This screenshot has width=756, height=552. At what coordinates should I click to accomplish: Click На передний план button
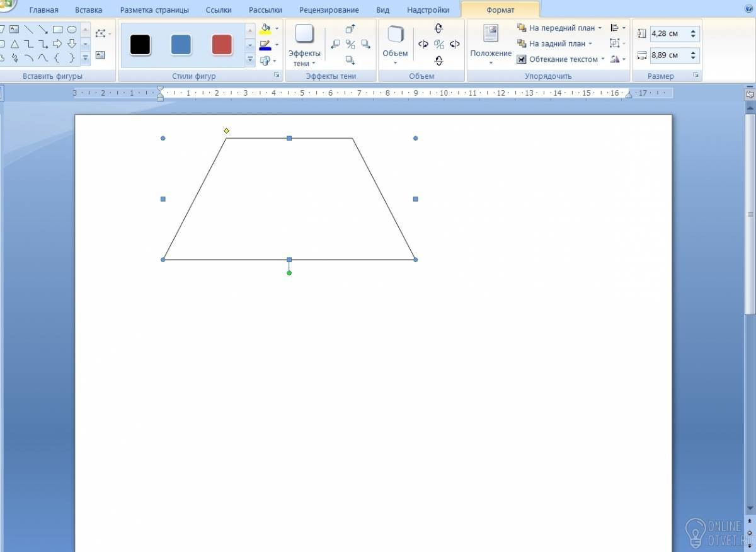559,28
